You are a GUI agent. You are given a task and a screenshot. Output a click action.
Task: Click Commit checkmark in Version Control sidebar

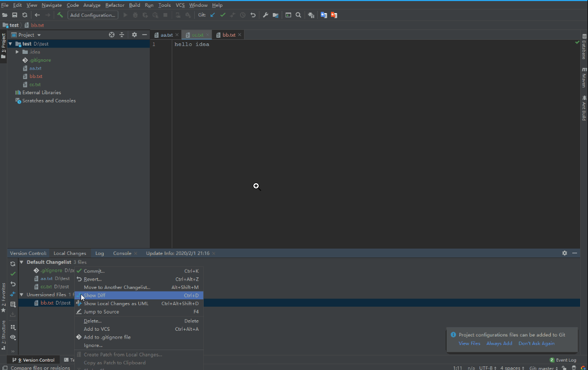tap(13, 274)
